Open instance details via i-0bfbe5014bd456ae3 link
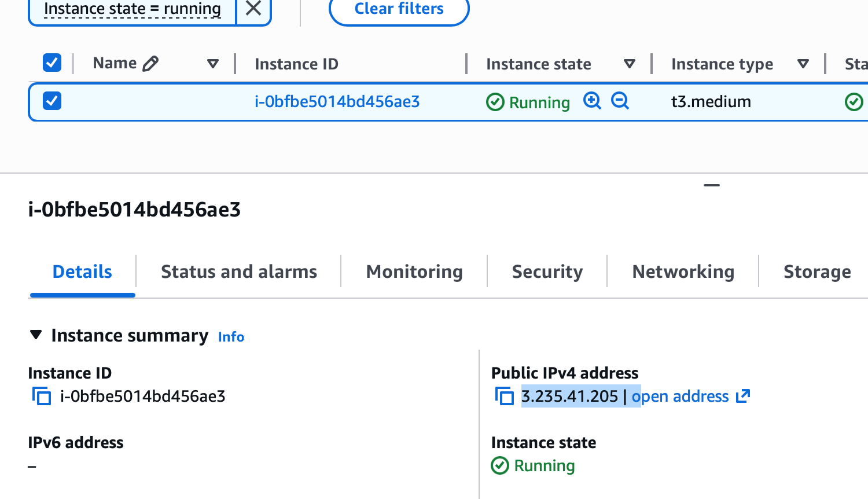Image resolution: width=868 pixels, height=499 pixels. pyautogui.click(x=337, y=101)
